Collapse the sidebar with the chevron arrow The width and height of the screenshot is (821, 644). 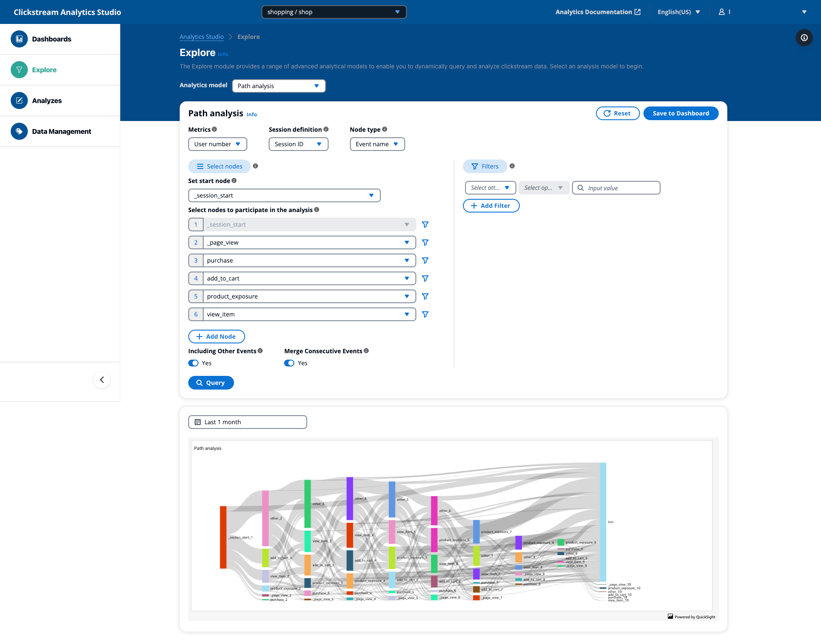tap(102, 380)
